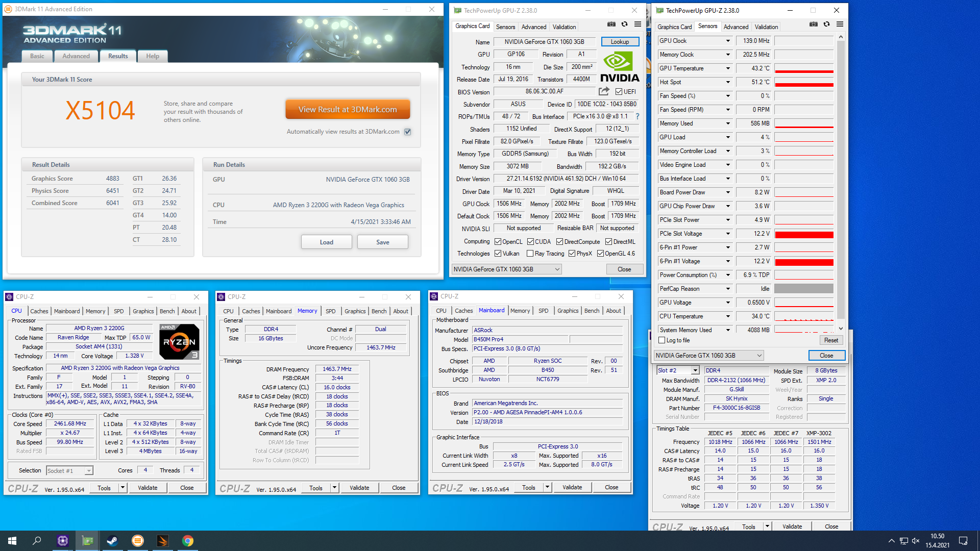Open the GPU Clock sensor dropdown
Screen dimensions: 980x551
pyautogui.click(x=728, y=41)
